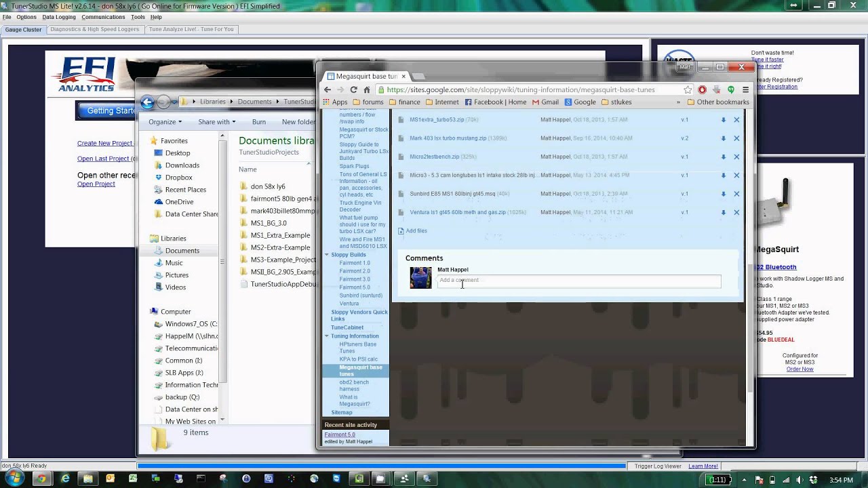Open the Chrome hamburger menu
This screenshot has height=488, width=868.
click(745, 89)
